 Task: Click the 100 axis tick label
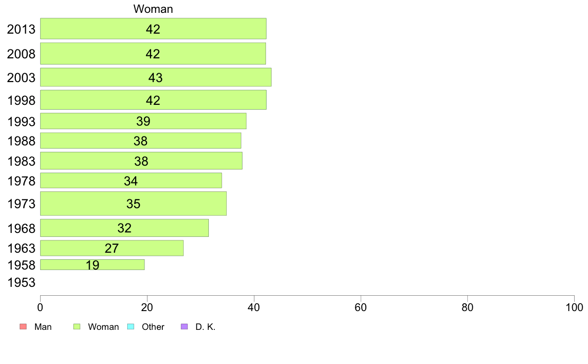574,308
